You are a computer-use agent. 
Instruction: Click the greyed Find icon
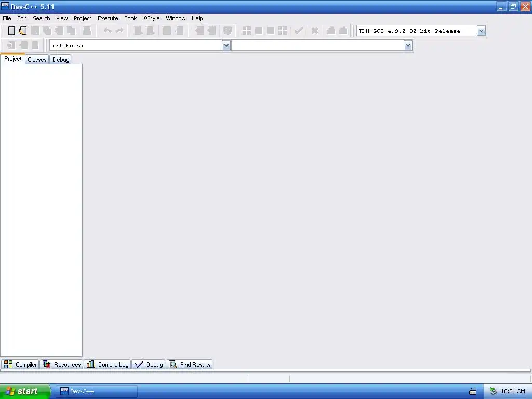point(138,31)
